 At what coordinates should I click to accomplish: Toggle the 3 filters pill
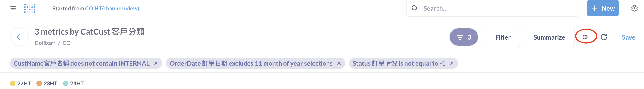coord(464,37)
